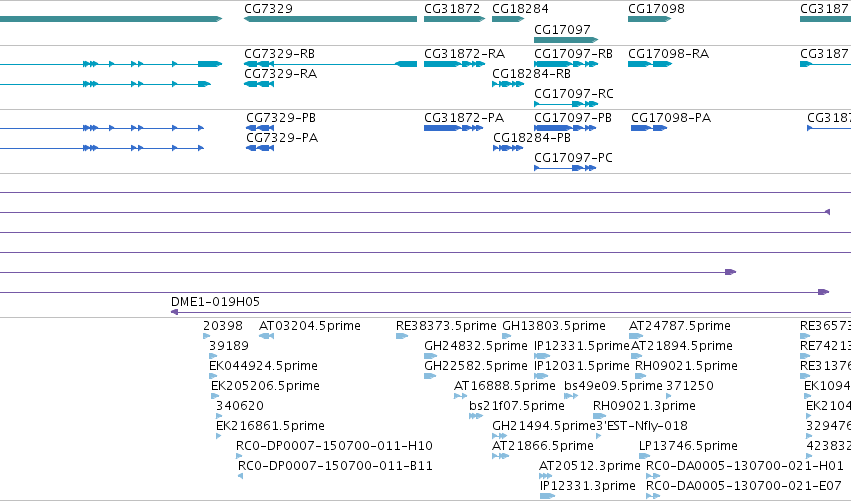Click EST AT24787.5prime
This screenshot has width=851, height=501.
tap(679, 326)
